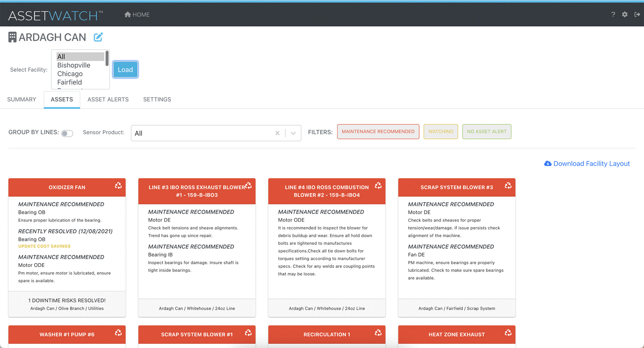Click the logout arrow icon
Screen dimensions: 644x348
tap(637, 14)
